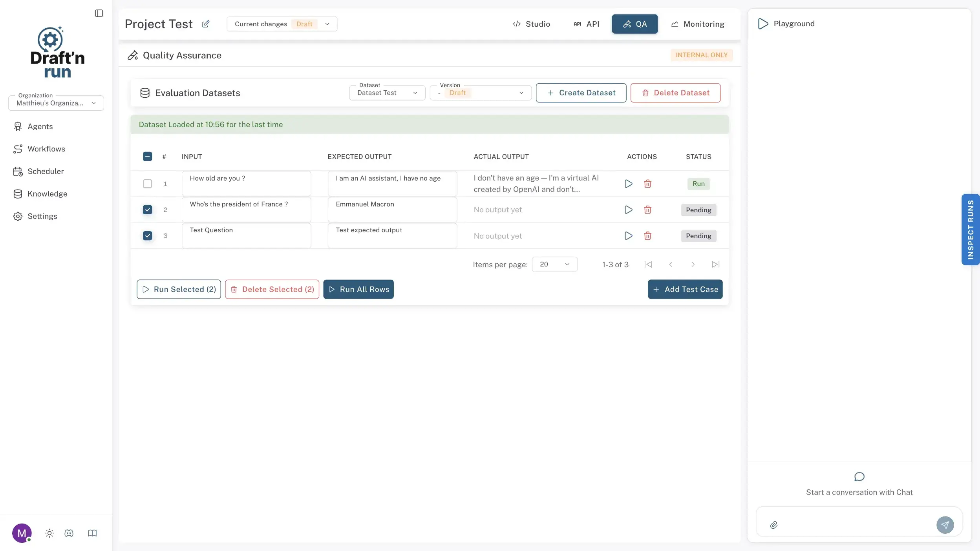Open the Version Draft dropdown
Image resolution: width=980 pixels, height=551 pixels.
tap(480, 93)
